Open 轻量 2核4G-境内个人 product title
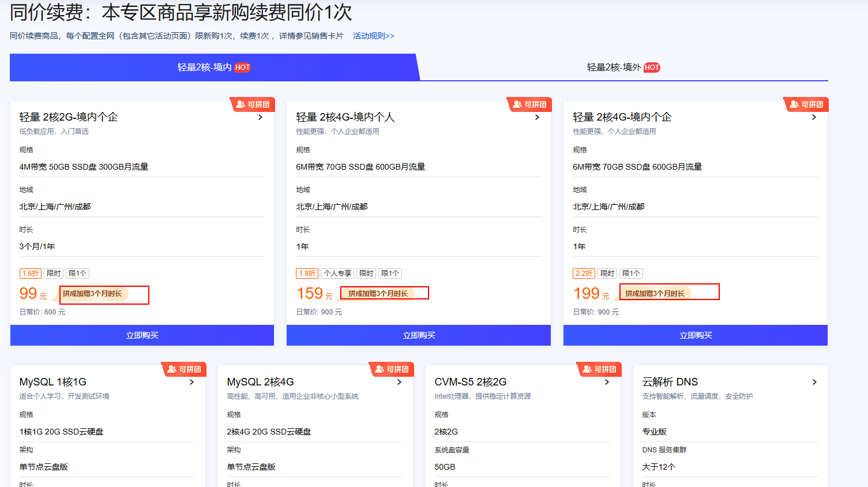Image resolution: width=868 pixels, height=487 pixels. click(345, 117)
